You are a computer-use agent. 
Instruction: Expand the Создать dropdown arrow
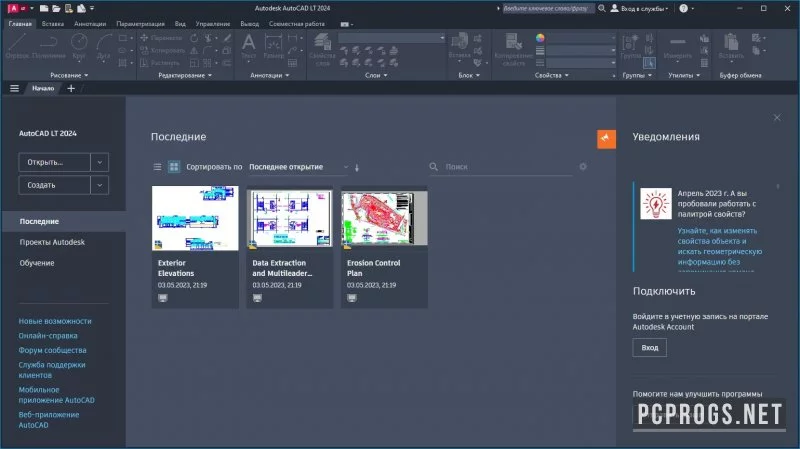click(99, 185)
